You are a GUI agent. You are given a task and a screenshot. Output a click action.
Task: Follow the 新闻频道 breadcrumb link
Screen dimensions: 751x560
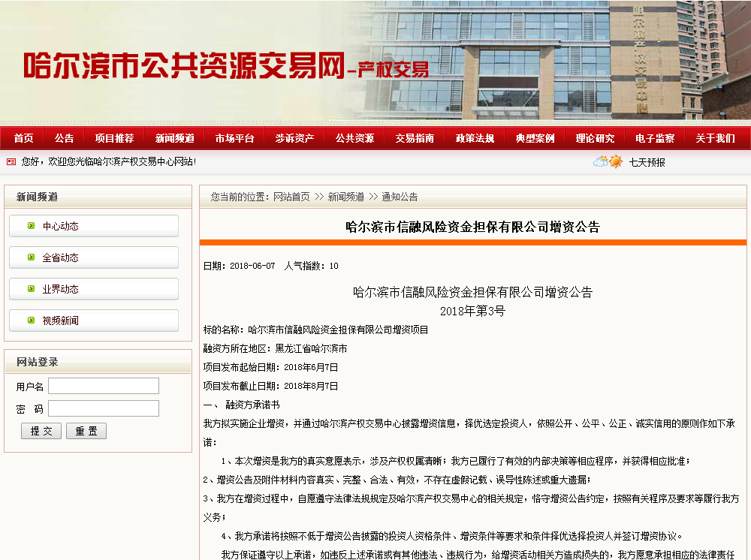[x=345, y=197]
